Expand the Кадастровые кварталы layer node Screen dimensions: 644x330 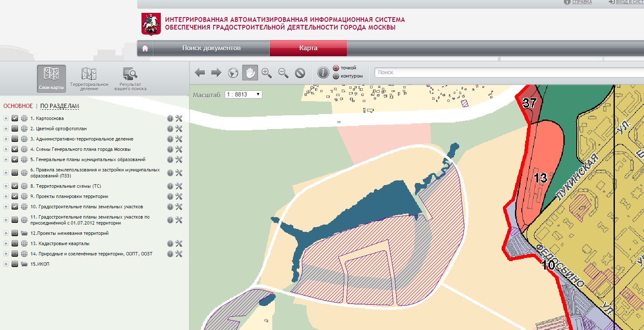[x=6, y=243]
